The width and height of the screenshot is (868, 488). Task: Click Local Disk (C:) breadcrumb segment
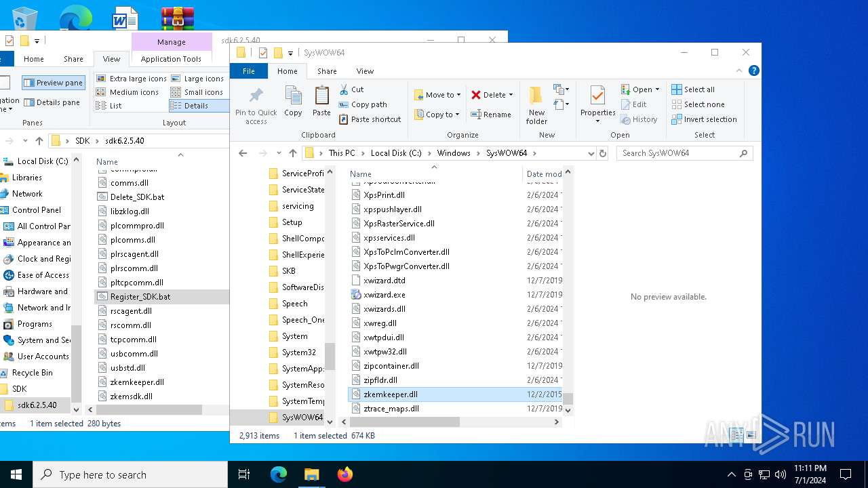pyautogui.click(x=396, y=153)
